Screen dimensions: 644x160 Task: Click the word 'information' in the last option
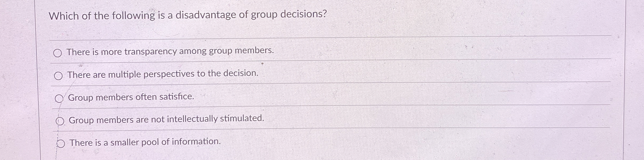196,141
